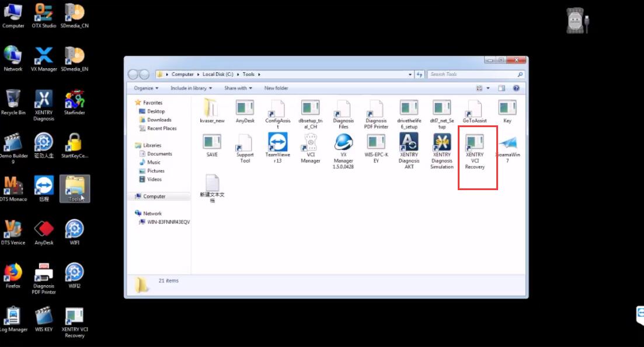The image size is (644, 347).
Task: Open the Organize dropdown menu
Action: (x=146, y=88)
